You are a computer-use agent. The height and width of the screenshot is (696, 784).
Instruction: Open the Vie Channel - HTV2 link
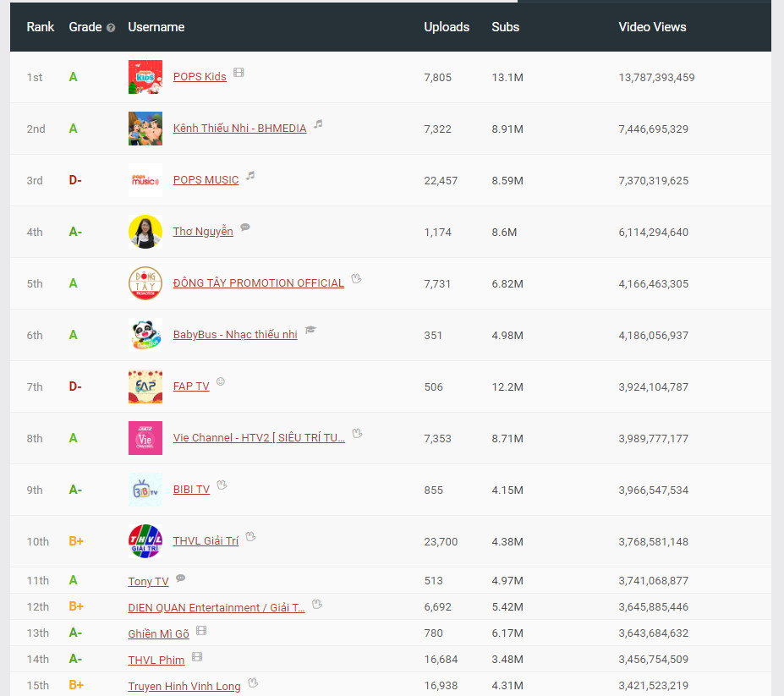pyautogui.click(x=259, y=438)
